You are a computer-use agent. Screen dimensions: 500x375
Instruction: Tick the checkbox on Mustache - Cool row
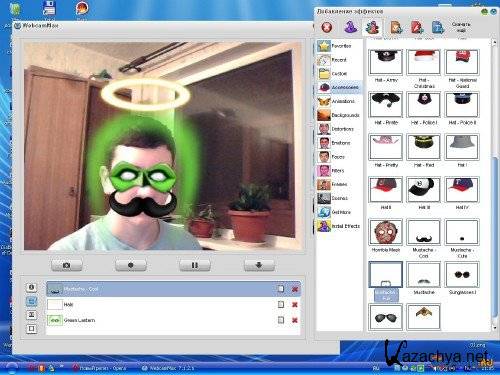(x=281, y=289)
